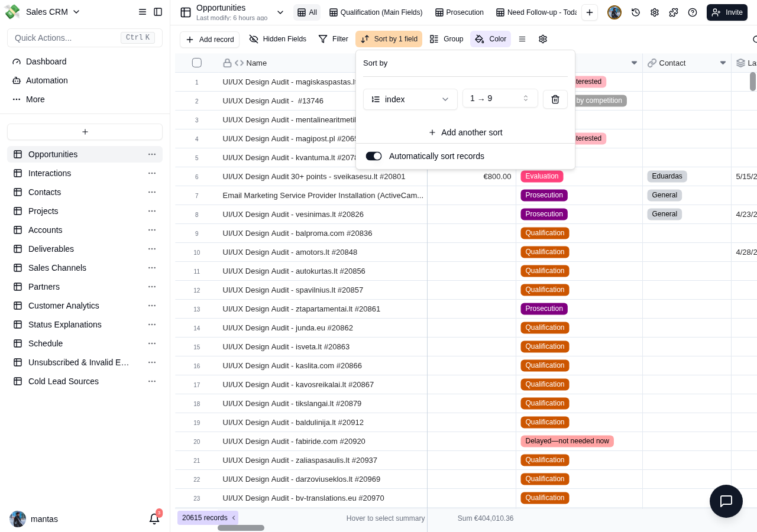Open view settings gear beside row height
757x532 pixels.
click(543, 39)
